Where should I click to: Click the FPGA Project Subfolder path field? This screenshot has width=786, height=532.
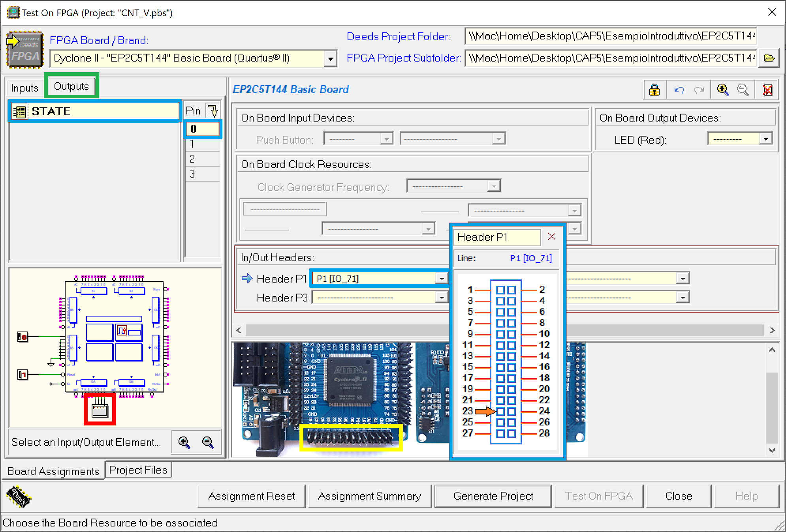coord(611,58)
